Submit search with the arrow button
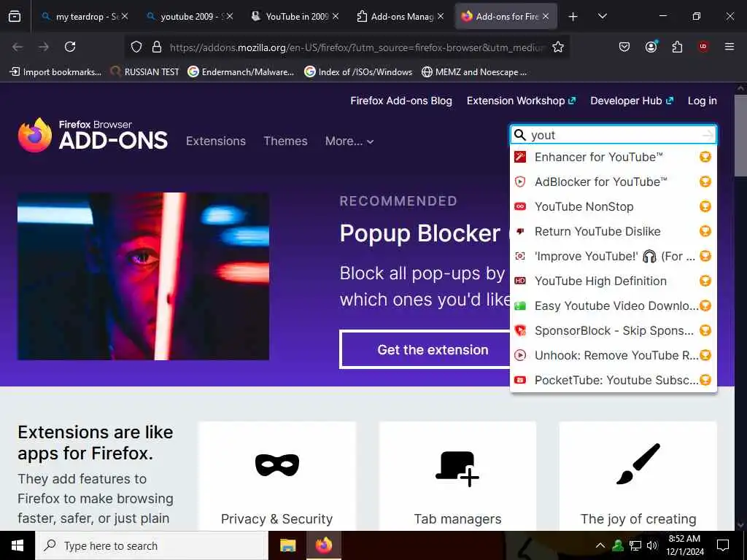This screenshot has width=747, height=560. click(708, 135)
